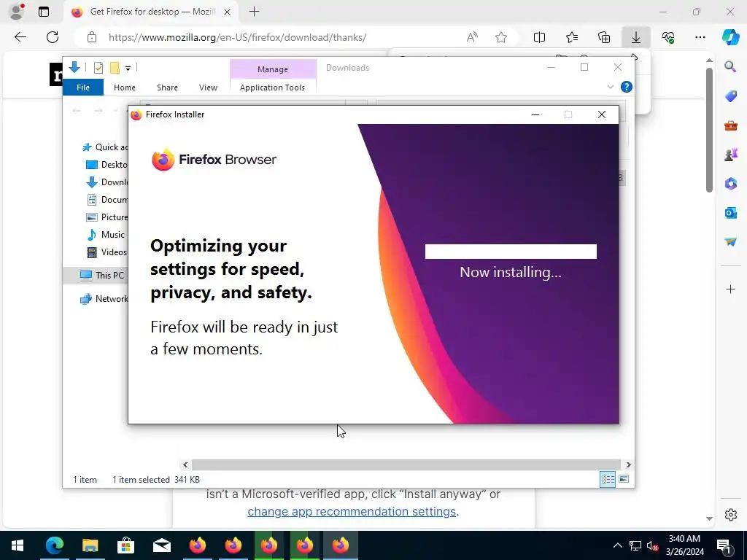Image resolution: width=747 pixels, height=560 pixels.
Task: Follow change app recommendation settings link
Action: [352, 511]
